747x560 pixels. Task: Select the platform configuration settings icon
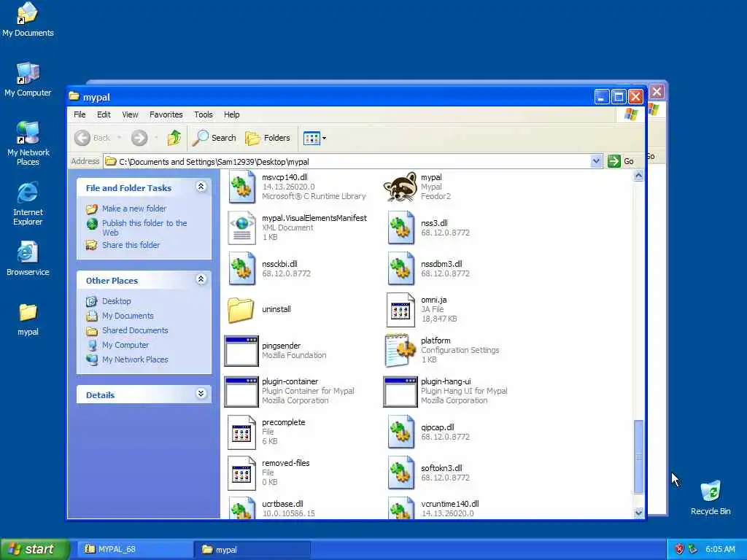400,351
